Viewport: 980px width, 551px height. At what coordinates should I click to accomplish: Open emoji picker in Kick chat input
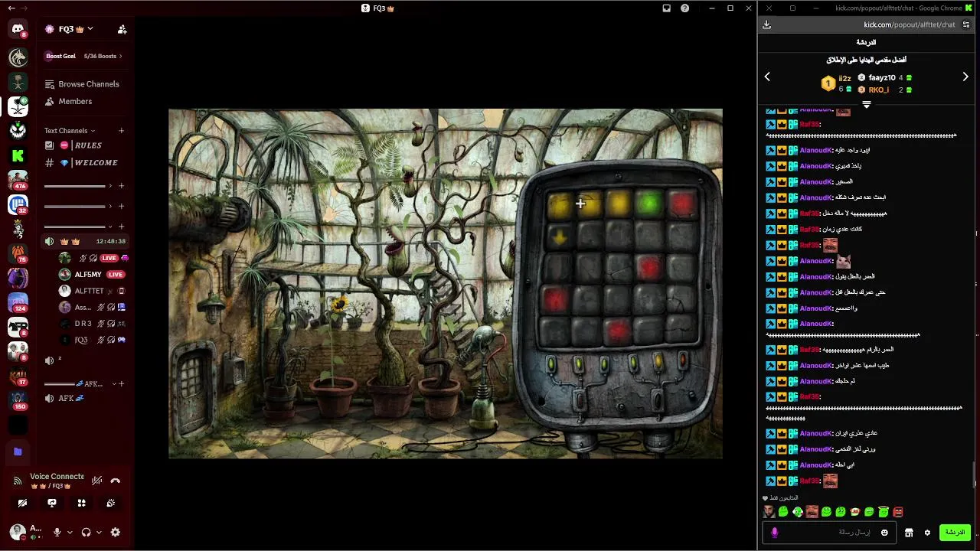(884, 533)
